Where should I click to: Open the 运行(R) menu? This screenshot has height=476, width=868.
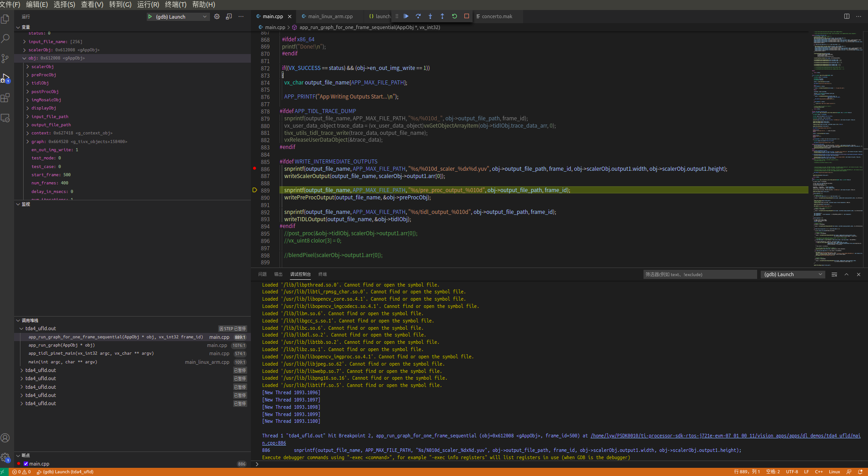click(148, 5)
